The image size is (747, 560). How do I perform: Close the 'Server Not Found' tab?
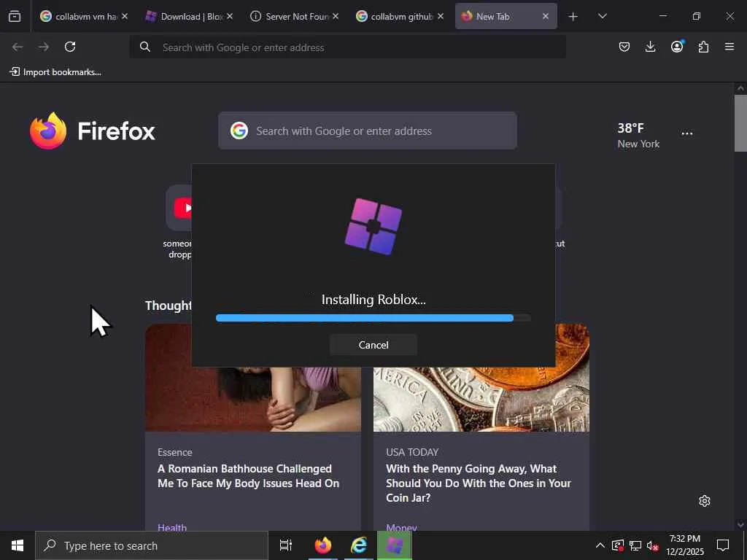click(x=336, y=16)
